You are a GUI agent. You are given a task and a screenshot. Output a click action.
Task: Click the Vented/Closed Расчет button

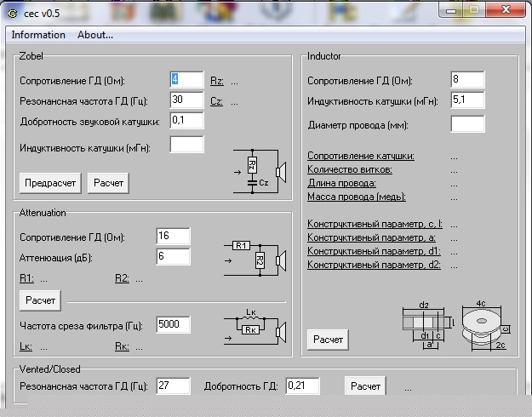tap(365, 386)
